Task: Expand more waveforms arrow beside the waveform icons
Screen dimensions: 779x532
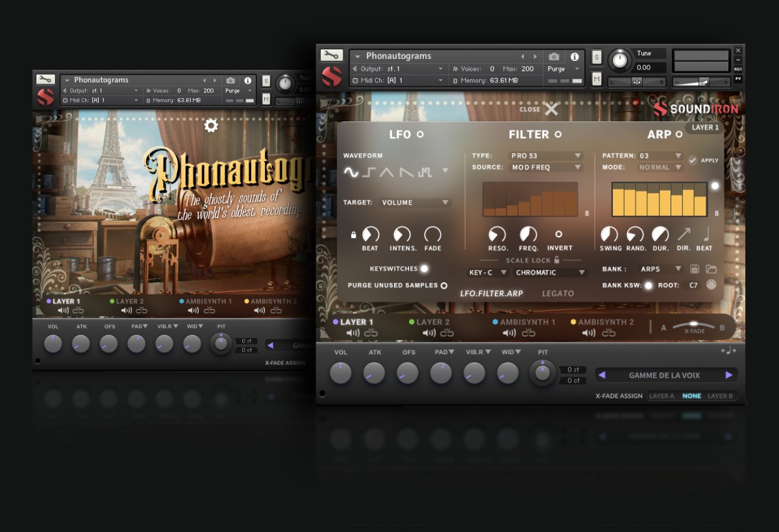Action: point(445,171)
